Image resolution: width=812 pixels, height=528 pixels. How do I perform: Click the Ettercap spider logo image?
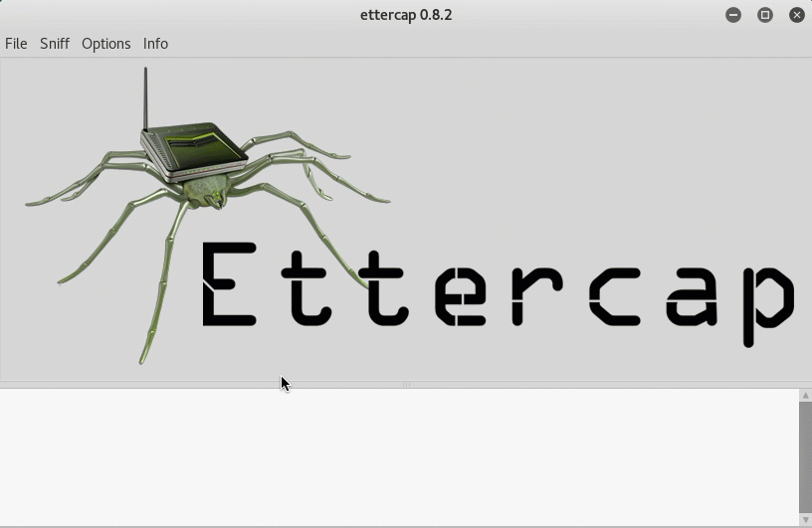(x=409, y=216)
